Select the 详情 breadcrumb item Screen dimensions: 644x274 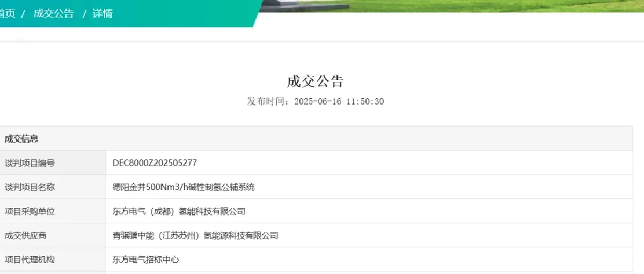pos(103,13)
